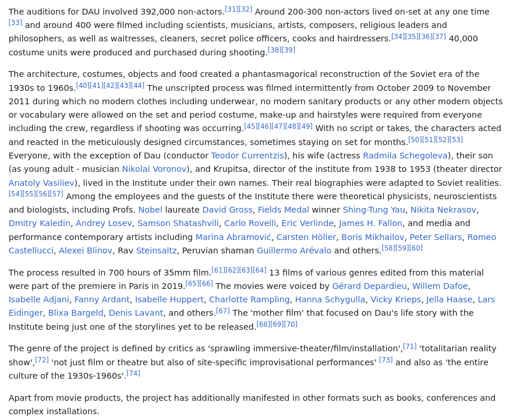The image size is (513, 420).
Task: Jump to citation [70]
Action: (x=291, y=324)
